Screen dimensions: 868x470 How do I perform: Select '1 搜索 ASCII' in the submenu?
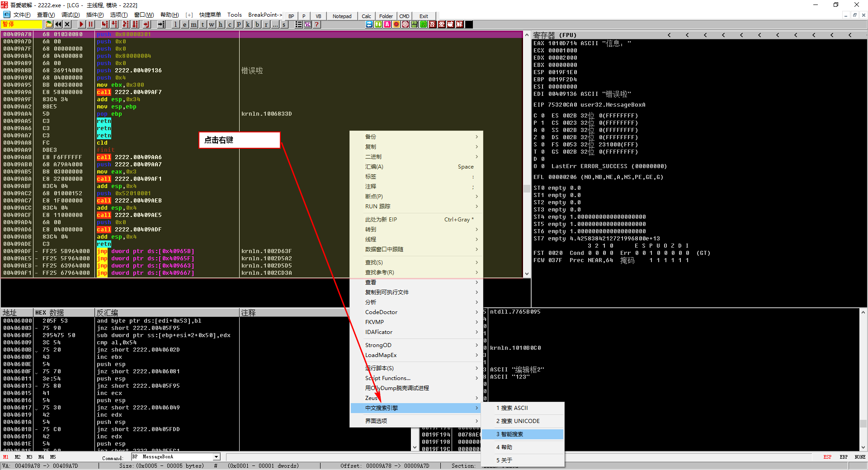click(x=523, y=408)
